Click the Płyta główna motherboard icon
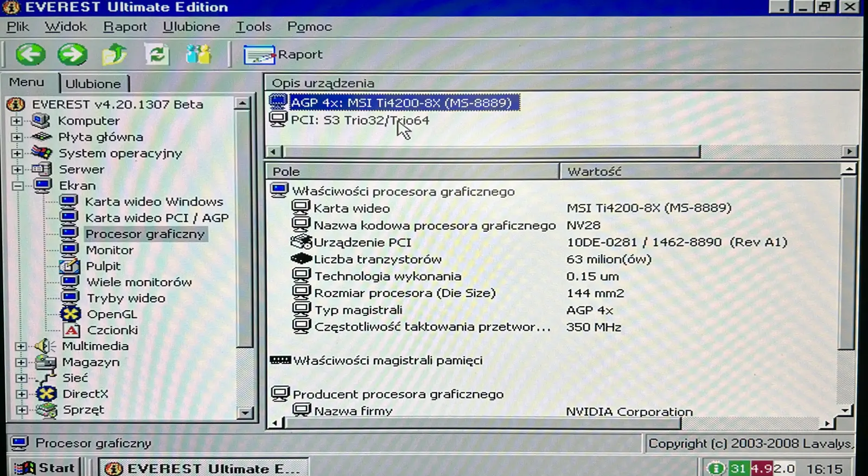 tap(42, 137)
